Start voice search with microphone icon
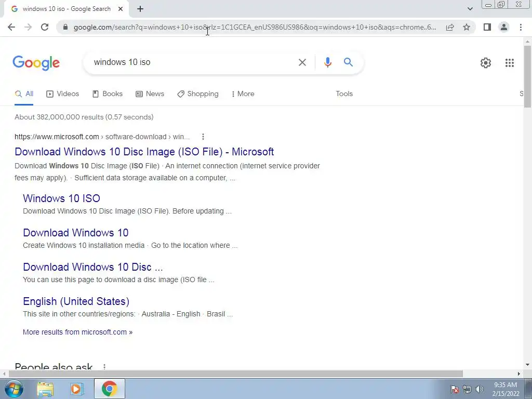This screenshot has width=532, height=399. point(327,62)
